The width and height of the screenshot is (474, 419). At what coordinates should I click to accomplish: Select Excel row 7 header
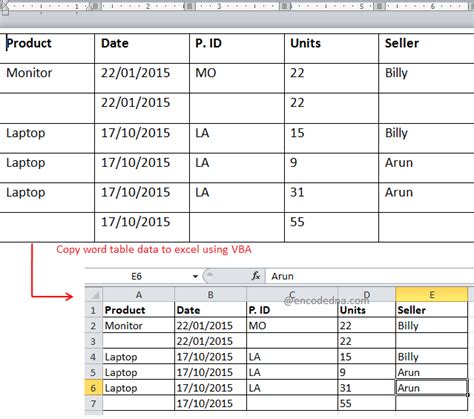93,403
